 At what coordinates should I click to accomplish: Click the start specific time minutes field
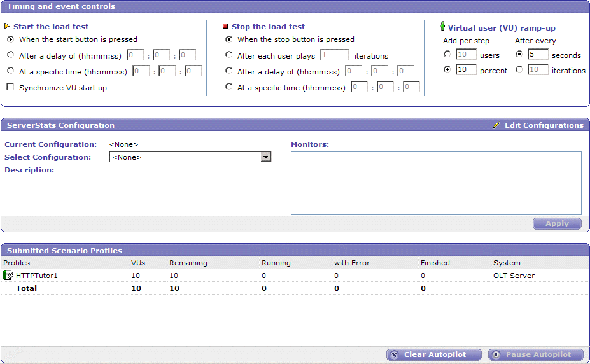click(167, 71)
